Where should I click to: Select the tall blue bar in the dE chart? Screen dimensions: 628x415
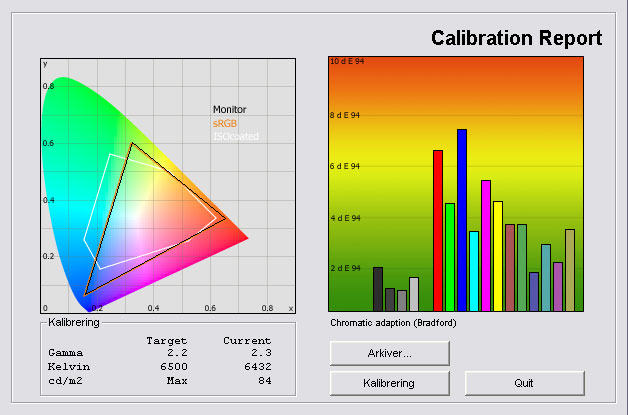462,220
